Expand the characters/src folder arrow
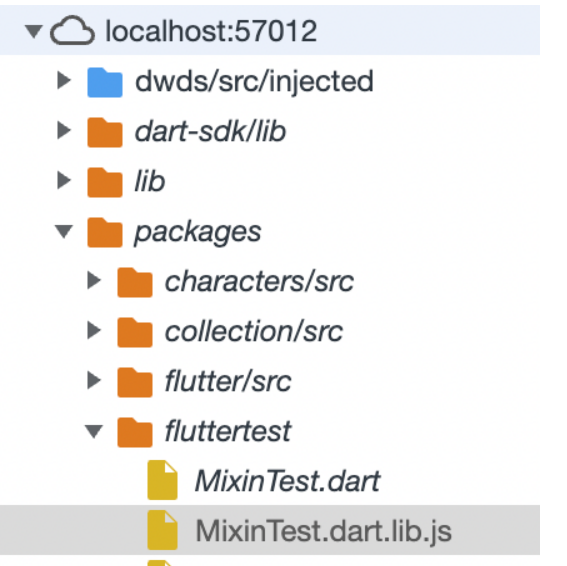Viewport: 567px width, 566px height. click(94, 280)
